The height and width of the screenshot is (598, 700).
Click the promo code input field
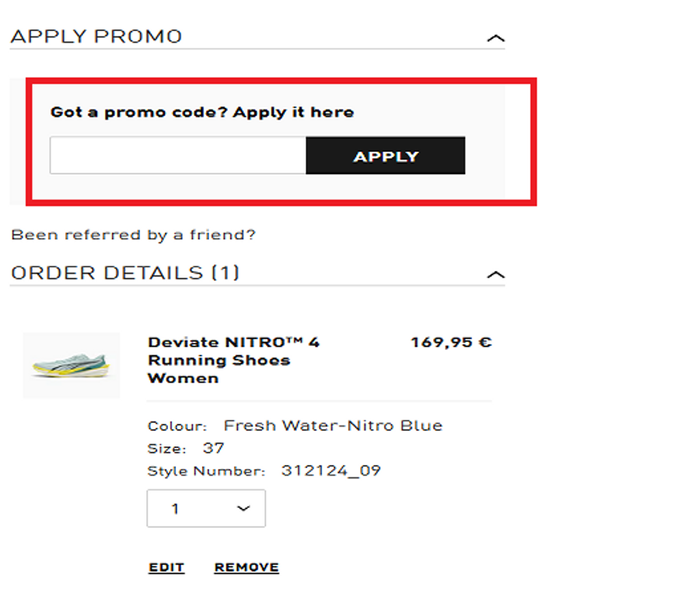(x=178, y=156)
